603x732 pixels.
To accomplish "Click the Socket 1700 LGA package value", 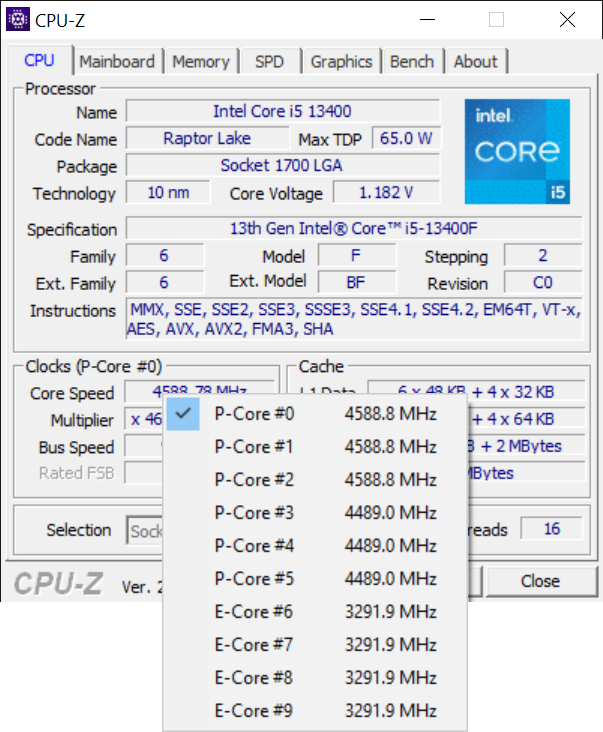I will [x=282, y=166].
